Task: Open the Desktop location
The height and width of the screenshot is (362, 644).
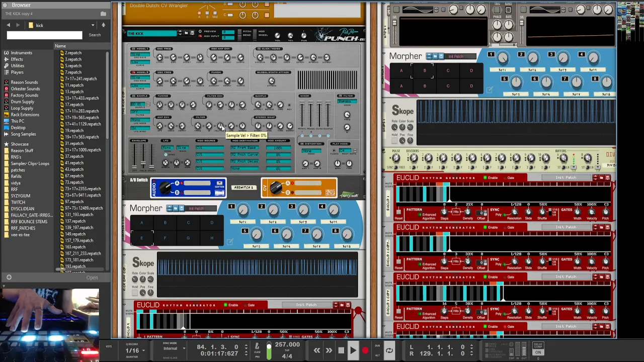Action: tap(18, 128)
